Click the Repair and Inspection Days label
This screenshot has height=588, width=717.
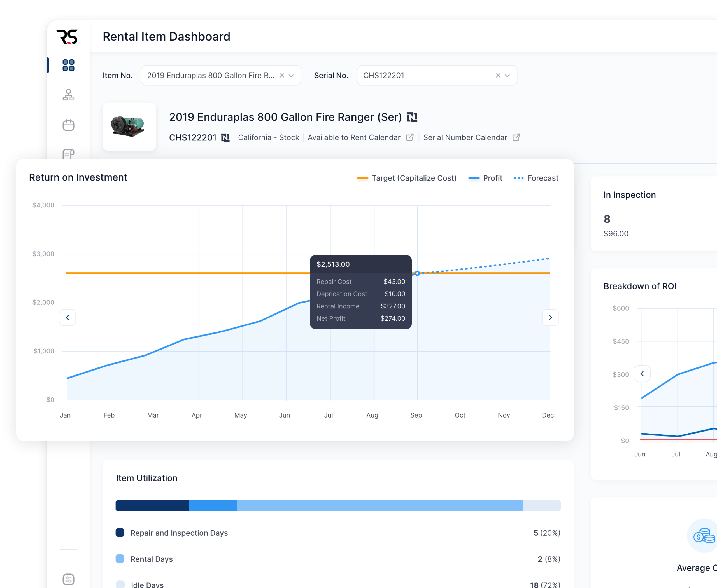(179, 533)
